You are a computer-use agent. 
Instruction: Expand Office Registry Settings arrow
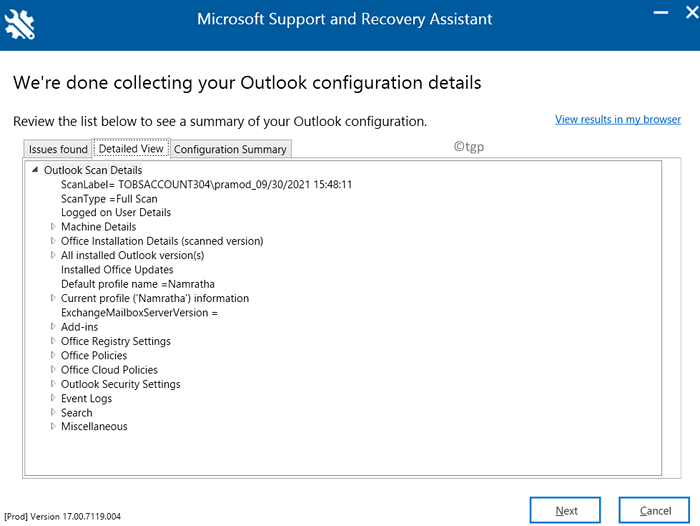53,342
